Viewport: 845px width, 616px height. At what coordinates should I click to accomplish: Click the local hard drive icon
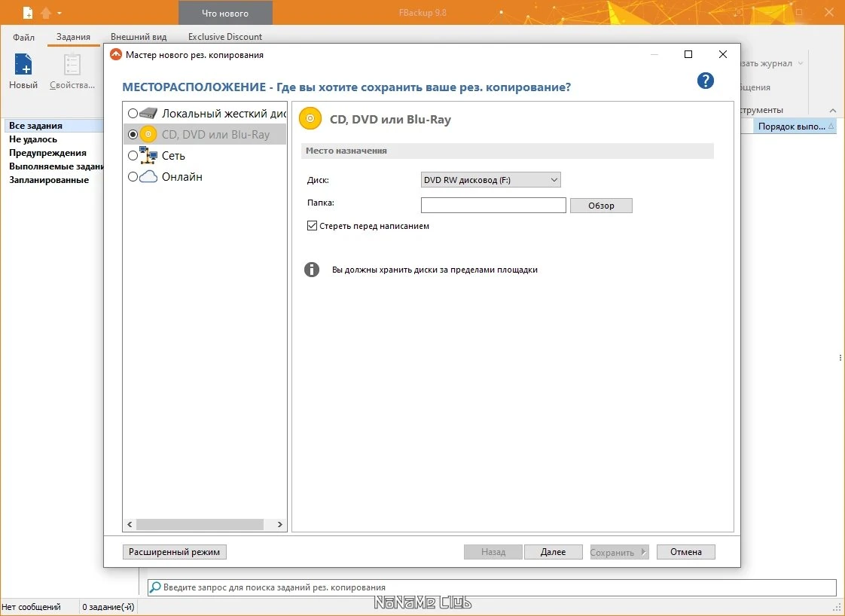148,113
